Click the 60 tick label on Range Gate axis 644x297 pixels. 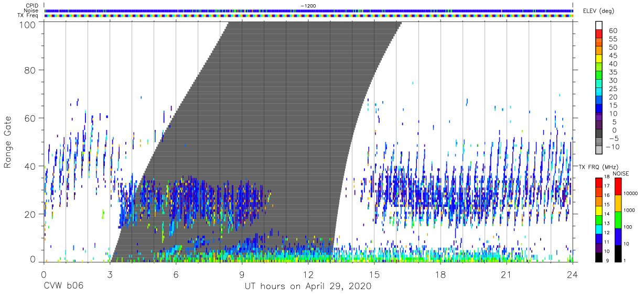pos(30,118)
